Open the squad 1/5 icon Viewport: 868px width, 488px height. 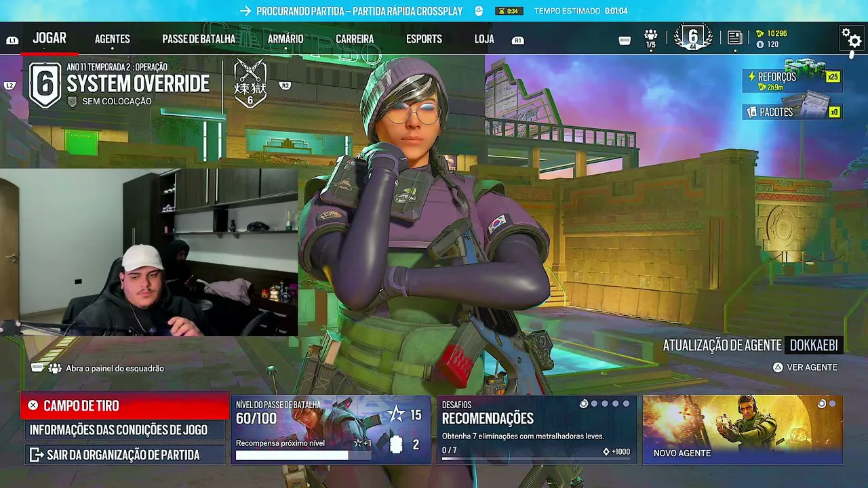pyautogui.click(x=651, y=39)
